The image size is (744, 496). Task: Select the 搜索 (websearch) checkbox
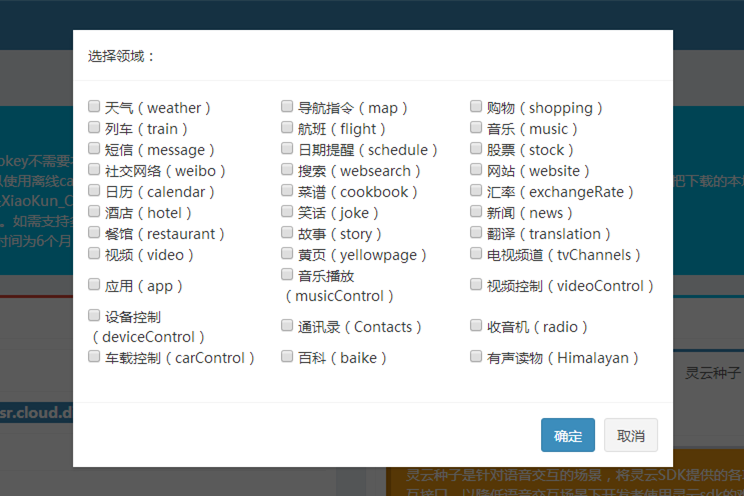[288, 169]
